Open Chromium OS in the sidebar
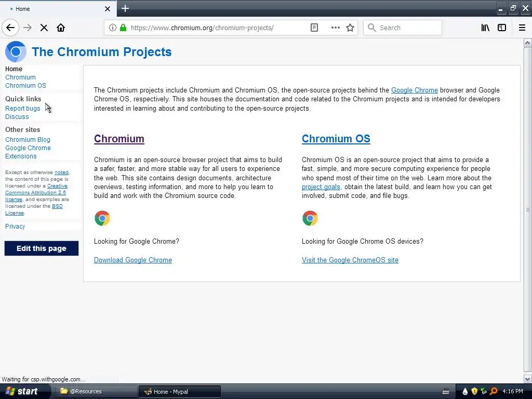Screen dimensions: 532x399 click(x=25, y=86)
